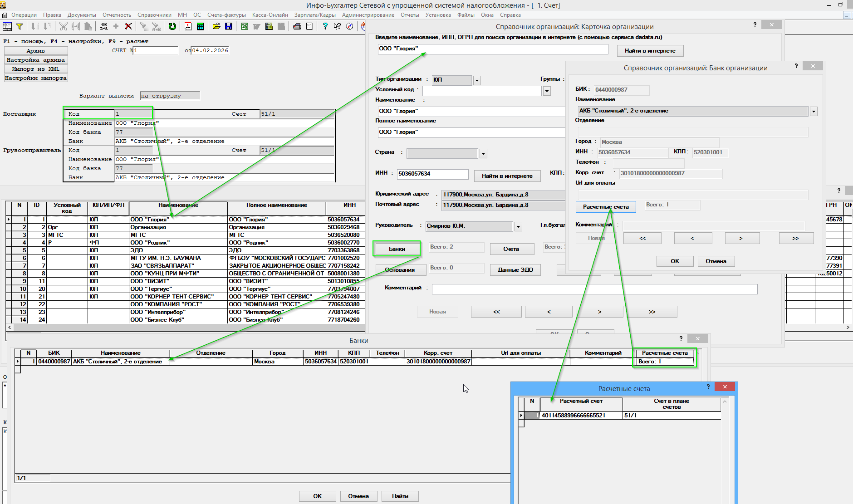Open the Справочники menu

click(x=154, y=15)
